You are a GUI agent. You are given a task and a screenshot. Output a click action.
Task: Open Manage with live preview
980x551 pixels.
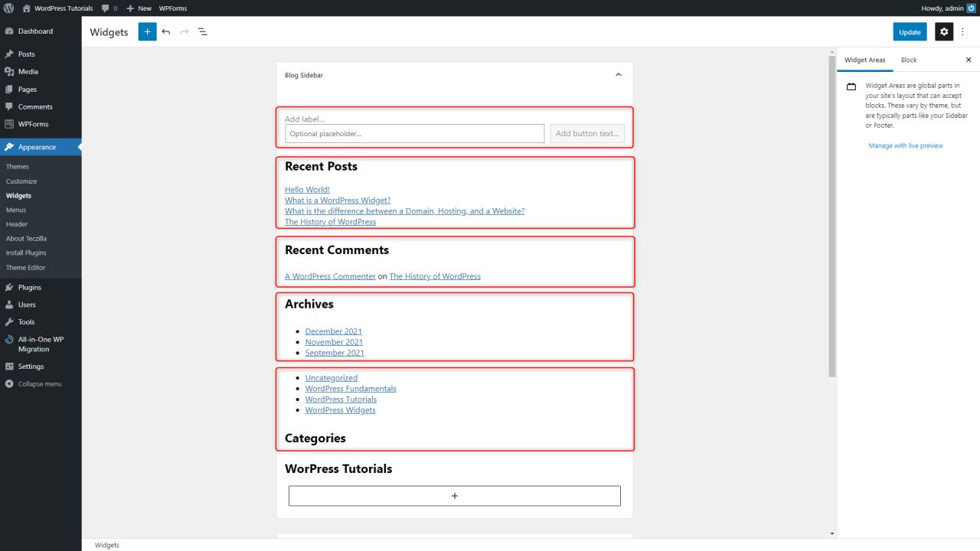tap(906, 145)
